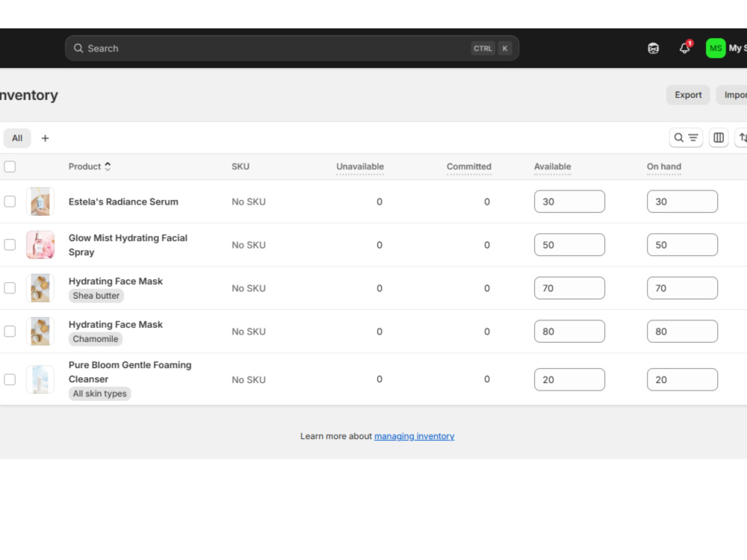Open product Estela's Radiance Serum name
This screenshot has height=560, width=747.
[x=123, y=202]
